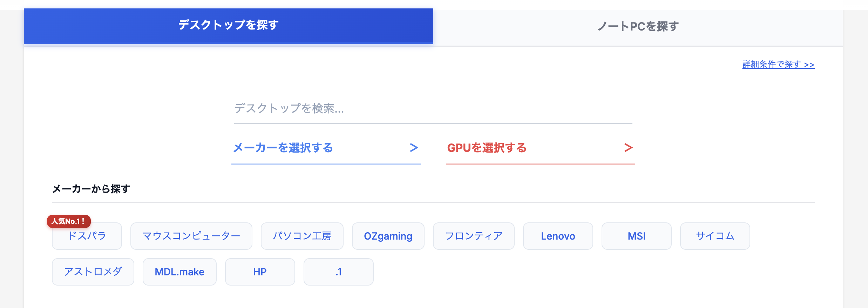Filter by HP maker
The height and width of the screenshot is (308, 868).
click(x=260, y=272)
